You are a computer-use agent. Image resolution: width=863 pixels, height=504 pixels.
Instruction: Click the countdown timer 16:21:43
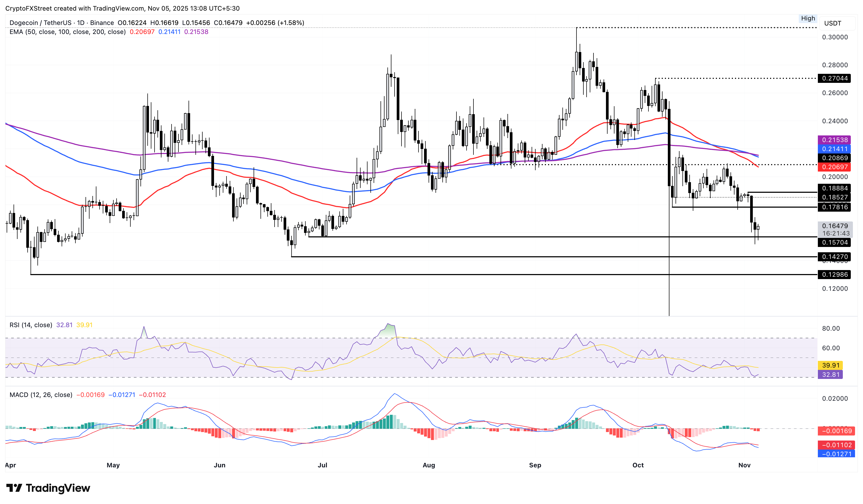836,233
